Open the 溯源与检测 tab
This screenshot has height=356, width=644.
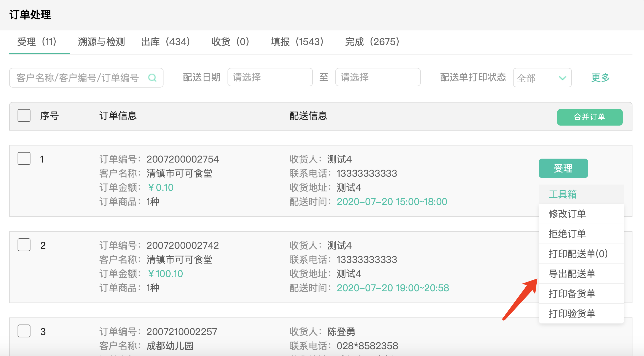click(x=102, y=42)
